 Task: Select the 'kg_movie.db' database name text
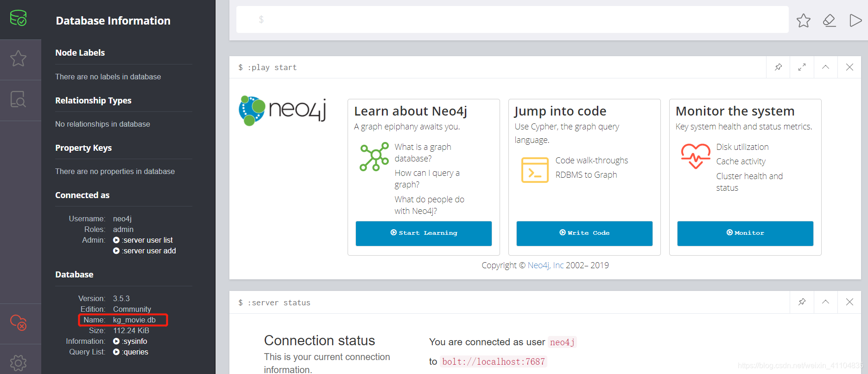click(x=134, y=320)
